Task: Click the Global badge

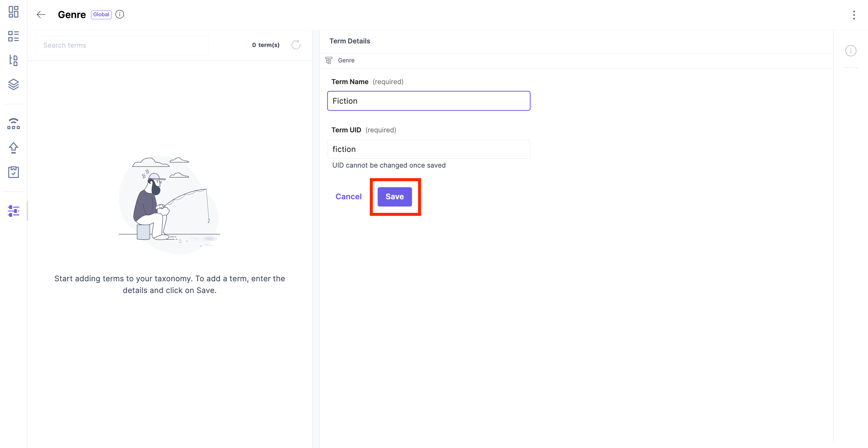Action: pyautogui.click(x=101, y=14)
